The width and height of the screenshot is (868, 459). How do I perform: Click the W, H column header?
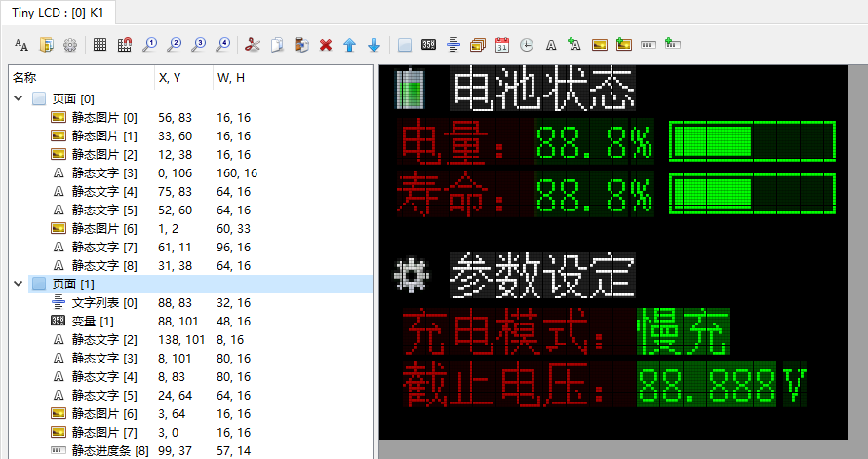tap(293, 78)
